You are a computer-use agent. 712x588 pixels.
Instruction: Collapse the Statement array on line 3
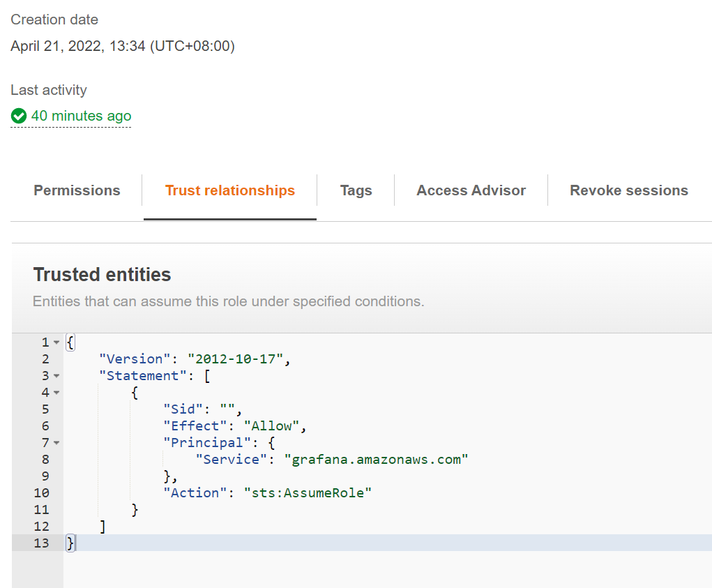(x=56, y=376)
